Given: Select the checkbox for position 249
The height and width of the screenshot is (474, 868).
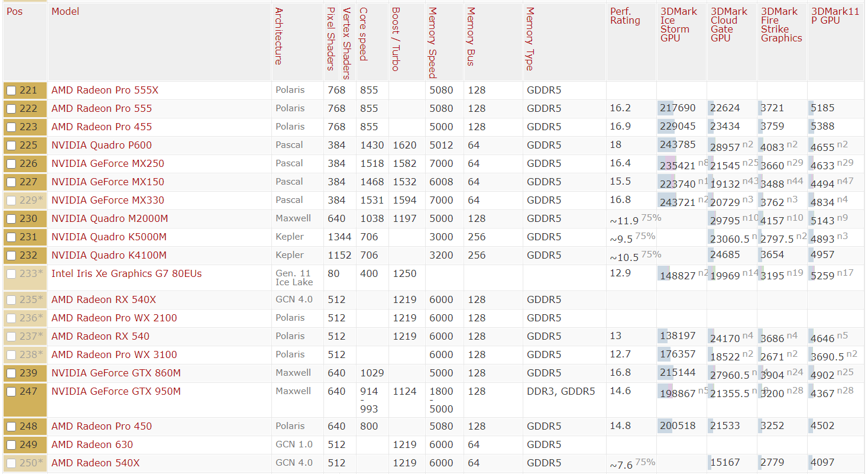Looking at the screenshot, I should (11, 445).
